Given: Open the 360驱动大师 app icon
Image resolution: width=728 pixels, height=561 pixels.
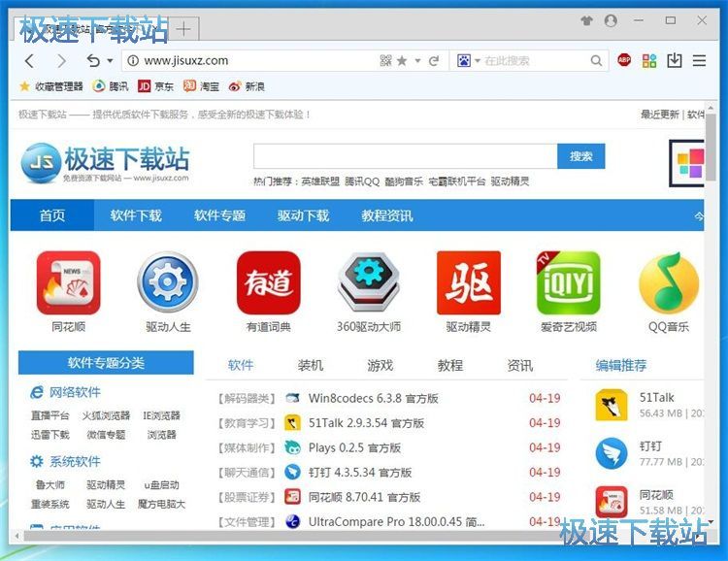Looking at the screenshot, I should tap(369, 282).
